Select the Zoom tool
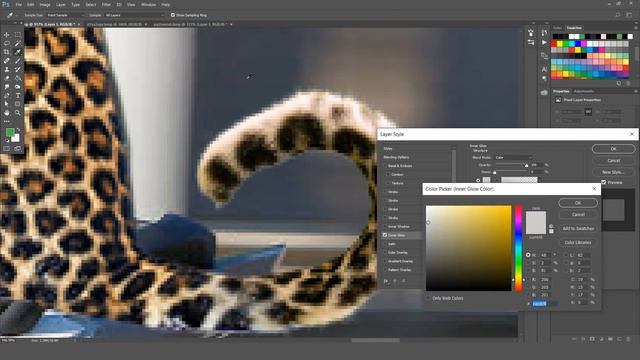The width and height of the screenshot is (640, 360). (x=18, y=113)
